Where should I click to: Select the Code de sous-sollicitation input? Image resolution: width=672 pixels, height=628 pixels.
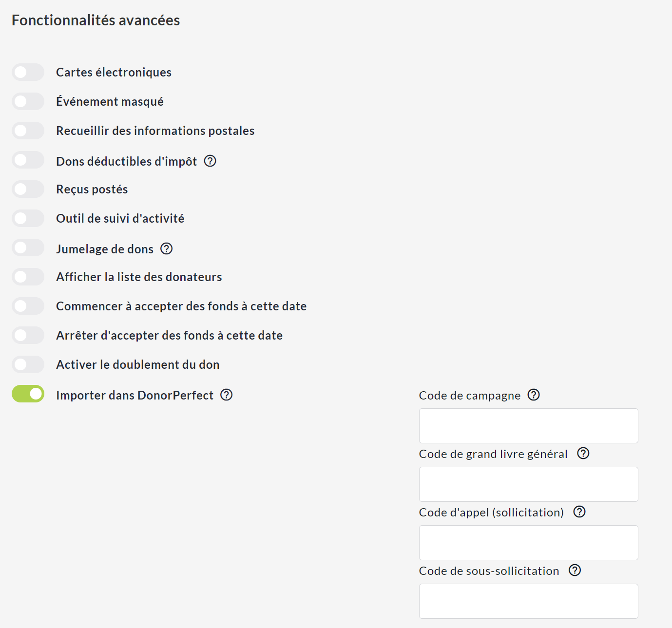[x=528, y=601]
